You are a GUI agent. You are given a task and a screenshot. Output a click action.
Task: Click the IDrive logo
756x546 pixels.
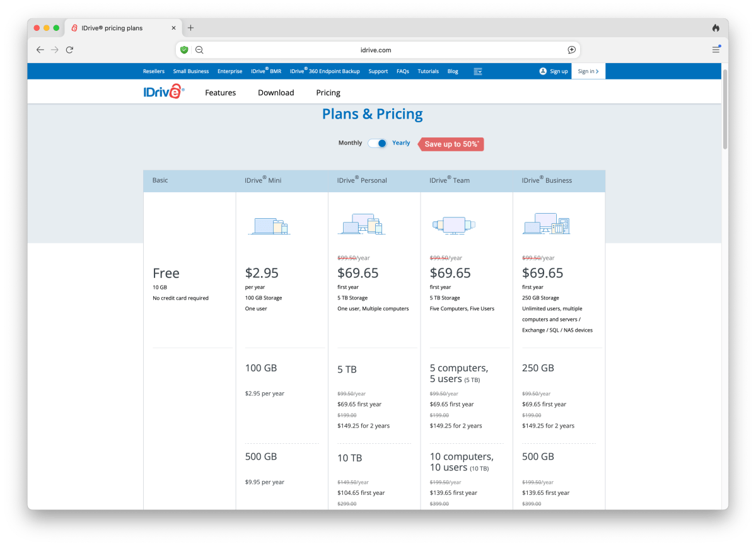tap(164, 91)
